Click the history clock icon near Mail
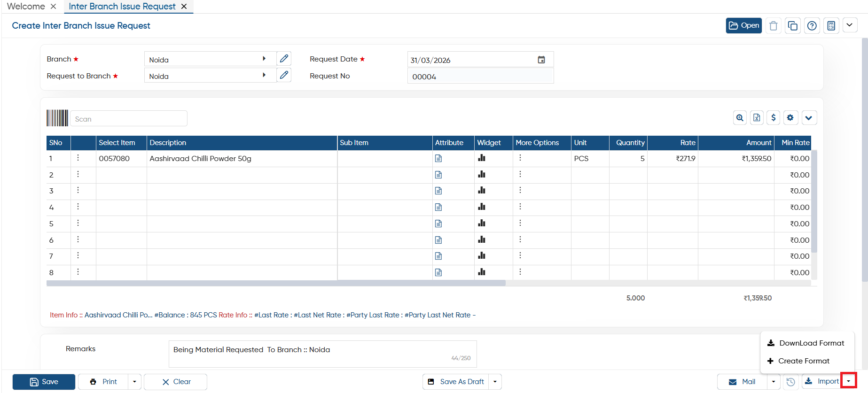The height and width of the screenshot is (393, 868). pyautogui.click(x=791, y=382)
